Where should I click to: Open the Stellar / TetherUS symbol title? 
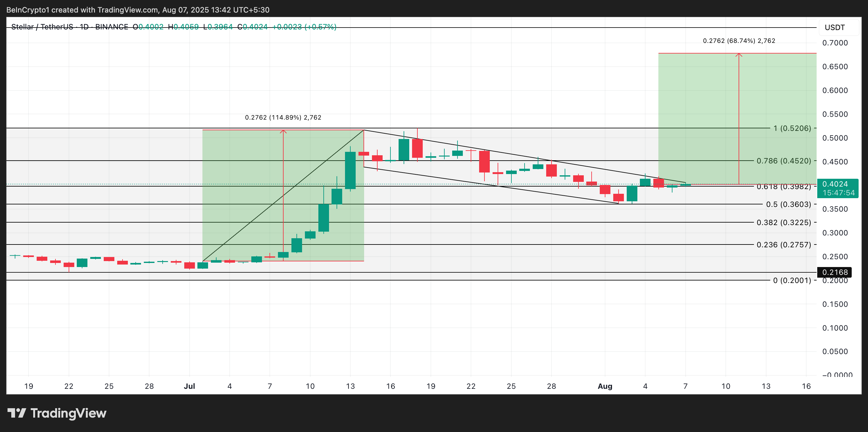[42, 27]
